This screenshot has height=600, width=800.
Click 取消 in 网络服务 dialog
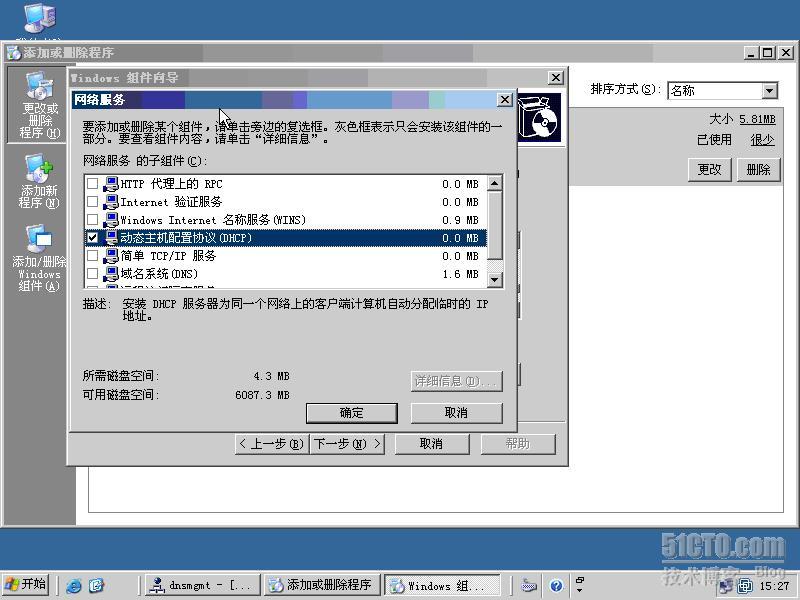click(456, 413)
